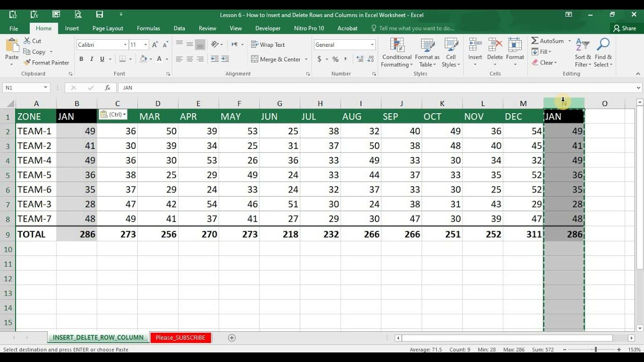This screenshot has height=362, width=644.
Task: Apply Percent Style format
Action: [x=335, y=59]
